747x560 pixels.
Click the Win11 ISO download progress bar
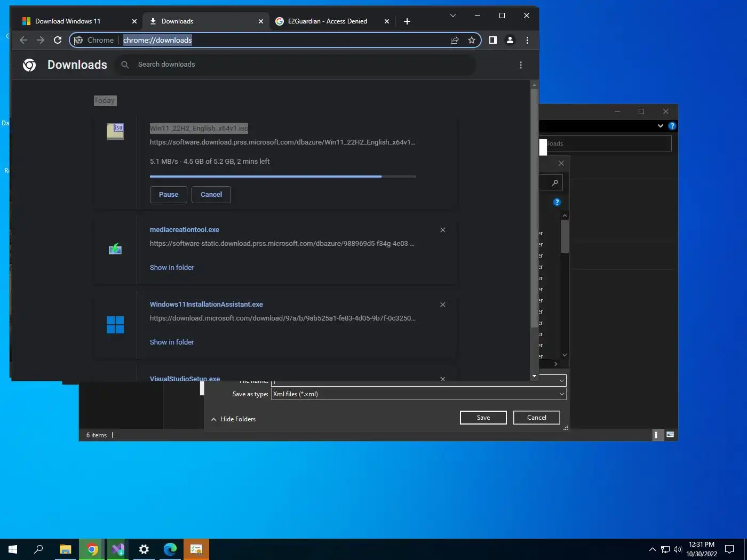283,177
